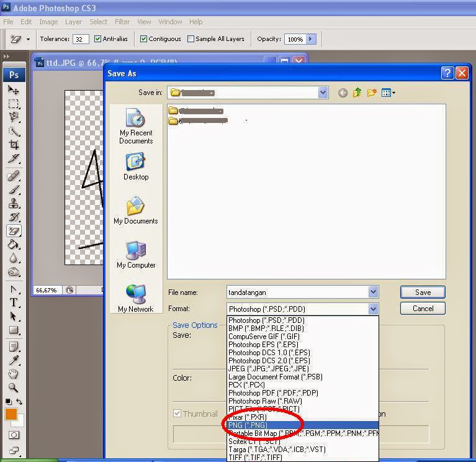Select the Lasso tool in the toolbox
The height and width of the screenshot is (462, 476).
(x=14, y=117)
